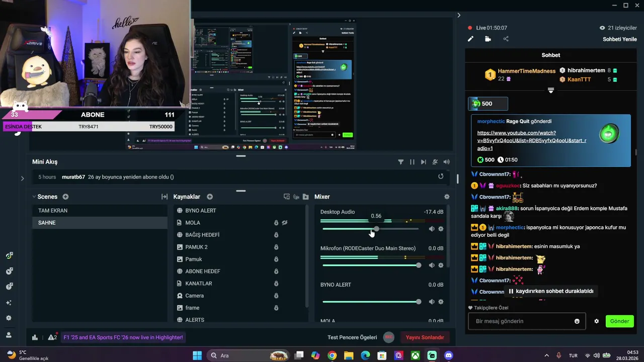
Task: Open settings gear in left sidebar
Action: [x=9, y=318]
